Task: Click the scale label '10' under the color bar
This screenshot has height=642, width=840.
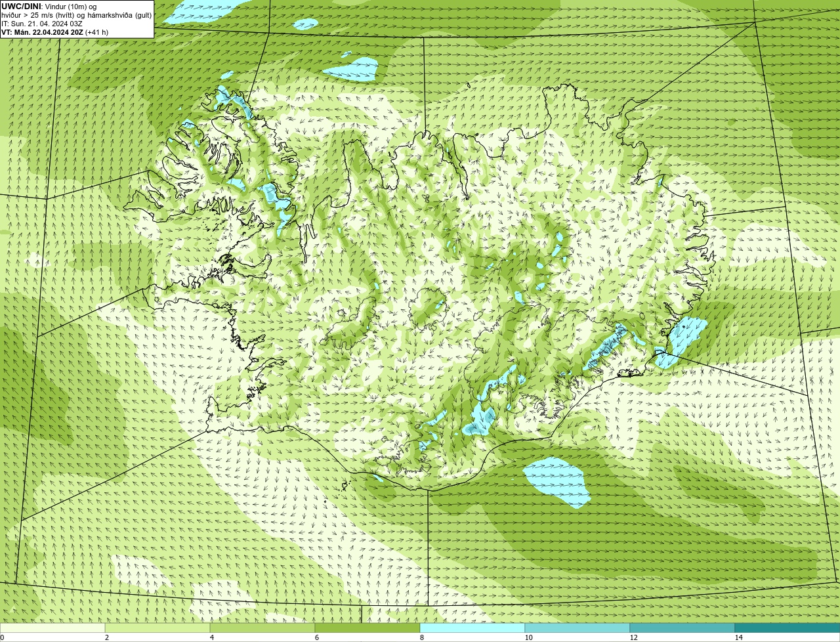Action: pos(528,637)
